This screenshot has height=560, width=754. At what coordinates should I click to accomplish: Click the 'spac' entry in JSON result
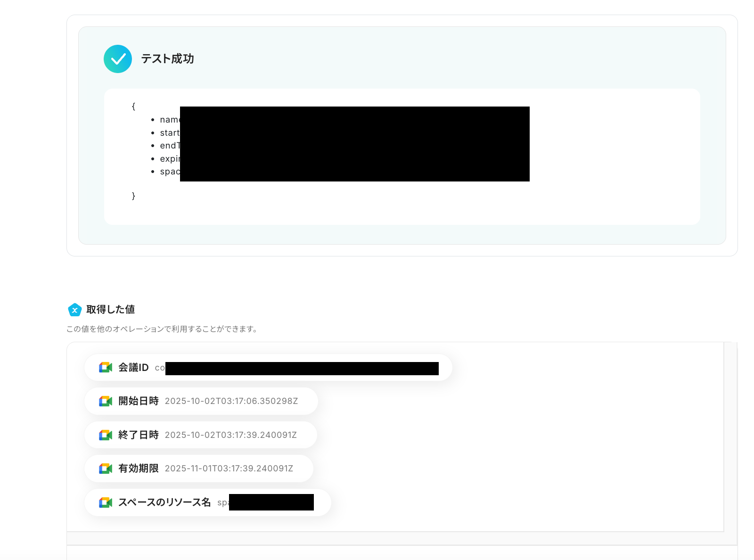point(170,172)
